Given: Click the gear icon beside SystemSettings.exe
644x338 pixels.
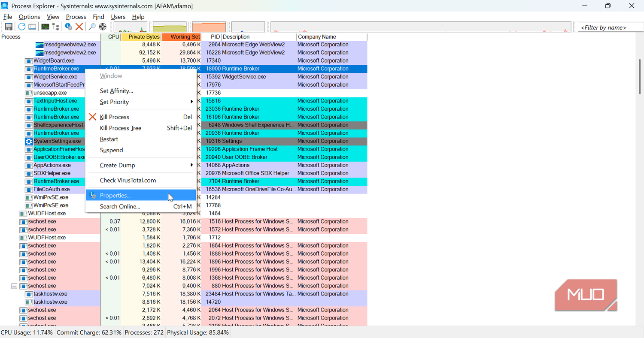Looking at the screenshot, I should click(29, 141).
